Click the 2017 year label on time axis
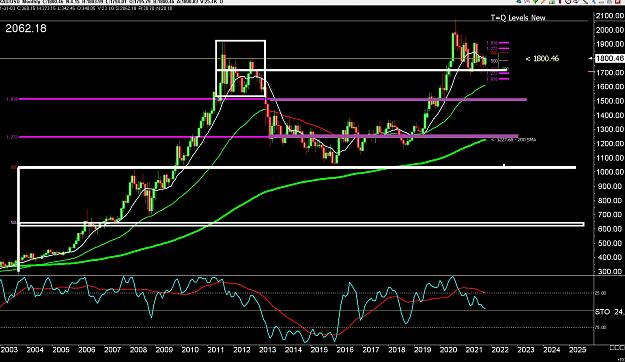Image resolution: width=625 pixels, height=362 pixels. 371,350
